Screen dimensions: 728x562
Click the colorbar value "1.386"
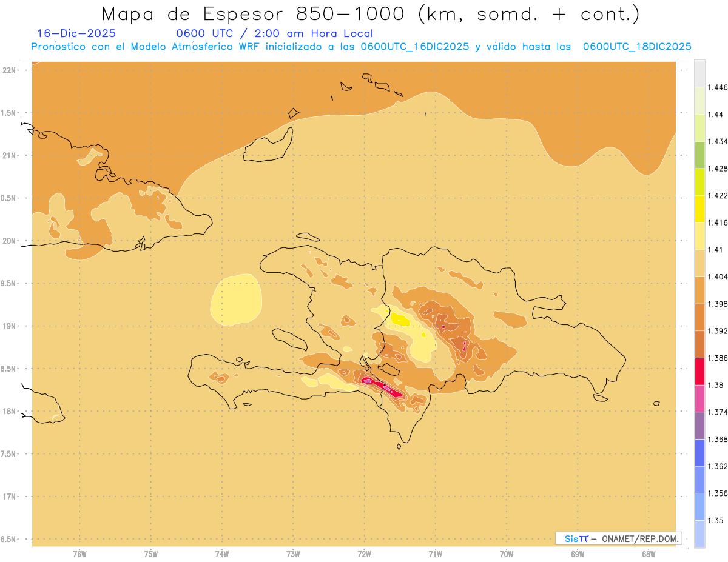[x=718, y=358]
